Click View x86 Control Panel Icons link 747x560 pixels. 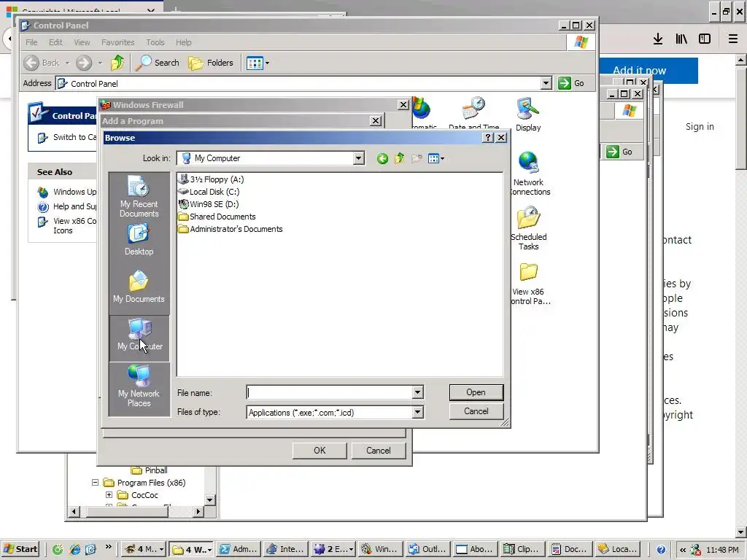[x=67, y=225]
